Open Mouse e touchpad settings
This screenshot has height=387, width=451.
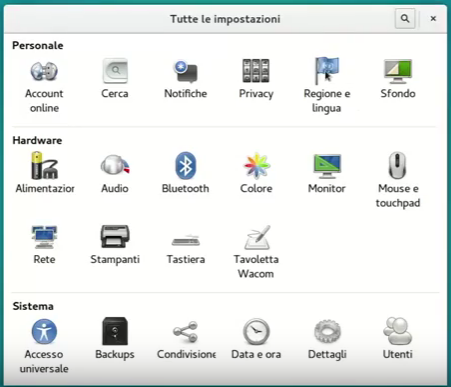[x=398, y=180]
